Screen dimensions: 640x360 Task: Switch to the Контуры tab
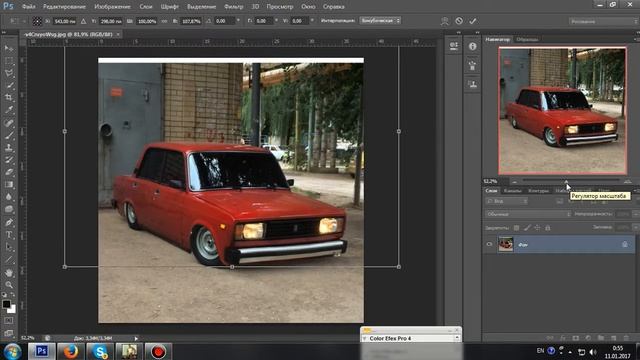coord(538,191)
